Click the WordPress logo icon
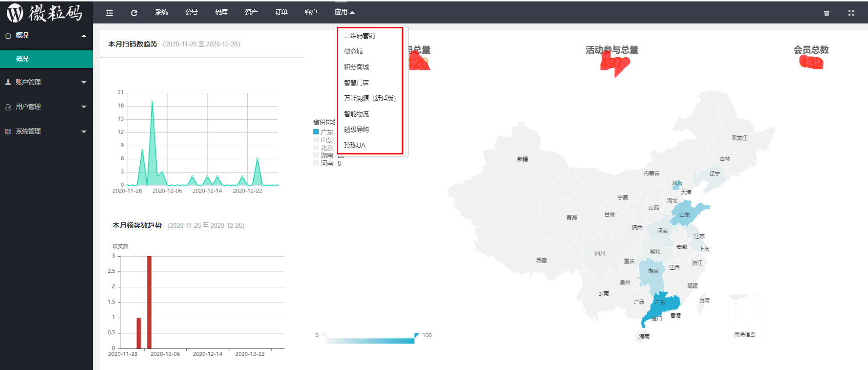868x370 pixels. click(15, 13)
